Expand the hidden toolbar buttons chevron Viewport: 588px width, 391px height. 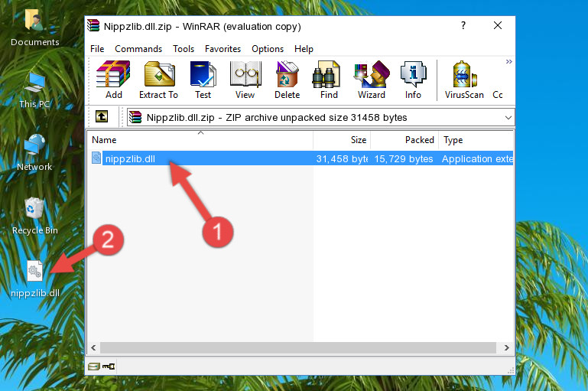(x=508, y=61)
